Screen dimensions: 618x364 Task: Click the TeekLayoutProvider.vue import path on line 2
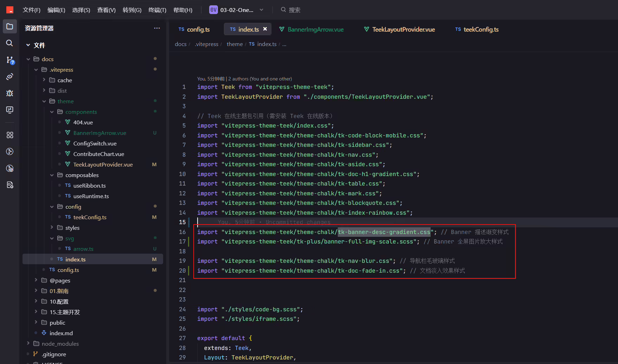tap(367, 97)
